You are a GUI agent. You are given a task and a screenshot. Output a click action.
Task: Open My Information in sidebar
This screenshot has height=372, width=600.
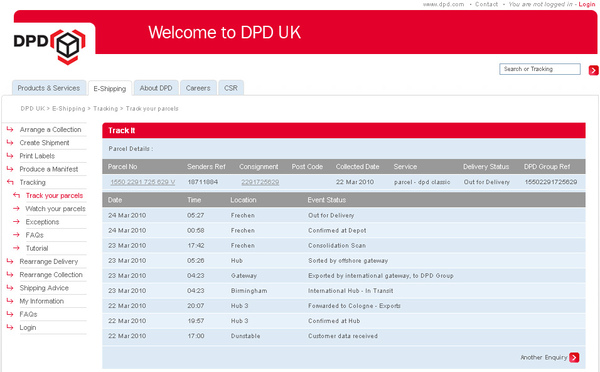[x=42, y=301]
